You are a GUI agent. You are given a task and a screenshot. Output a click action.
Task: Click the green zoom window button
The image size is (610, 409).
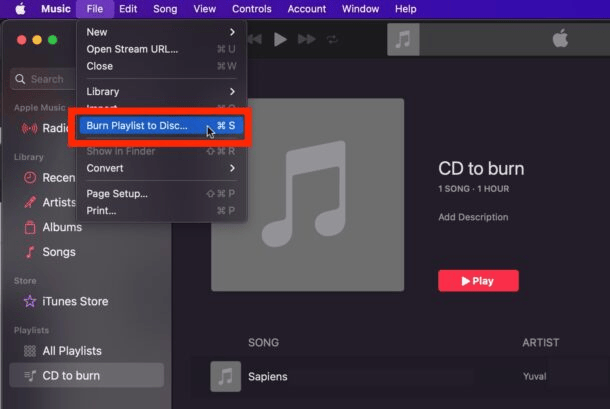(53, 40)
